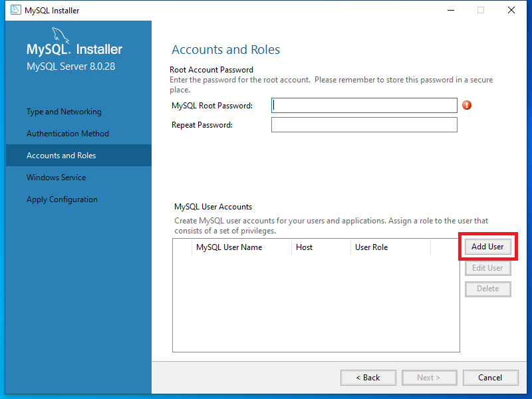Click the Edit User button
Viewport: 532px width, 399px height.
487,268
